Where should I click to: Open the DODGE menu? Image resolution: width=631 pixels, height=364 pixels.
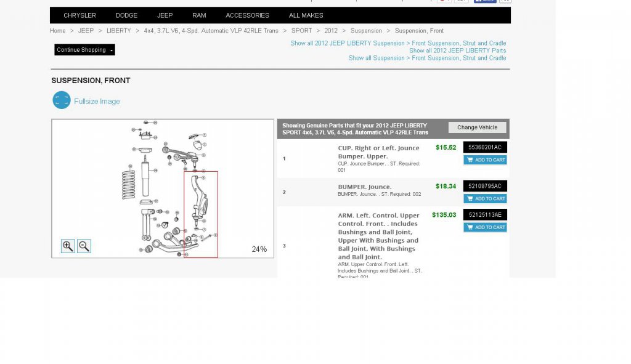click(127, 15)
